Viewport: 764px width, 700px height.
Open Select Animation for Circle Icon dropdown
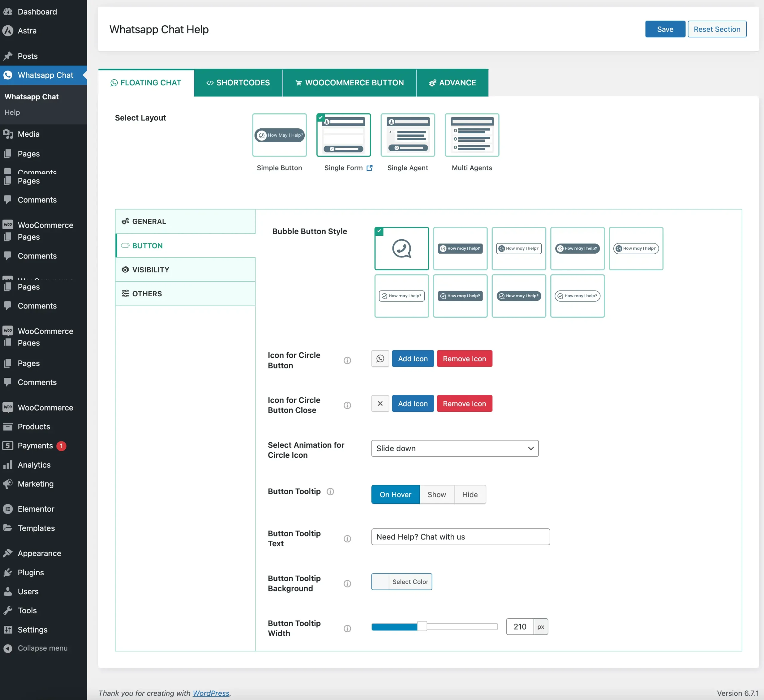[455, 448]
